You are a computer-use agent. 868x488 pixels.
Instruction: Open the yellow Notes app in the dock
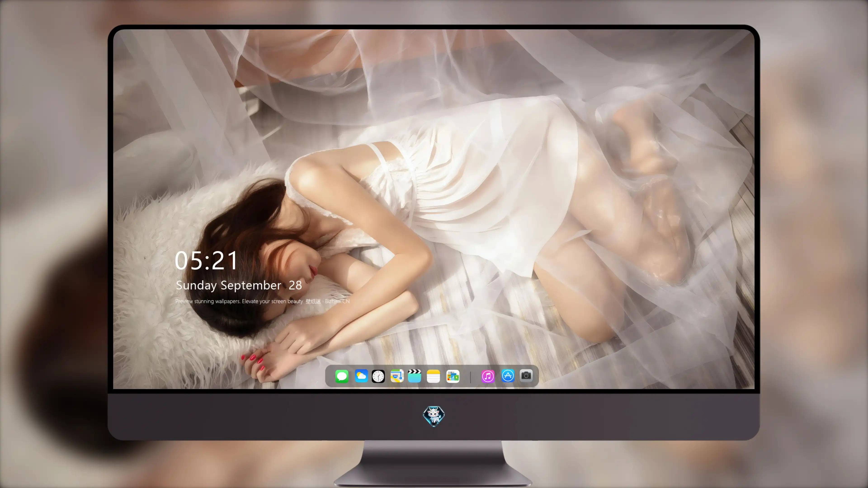(433, 376)
